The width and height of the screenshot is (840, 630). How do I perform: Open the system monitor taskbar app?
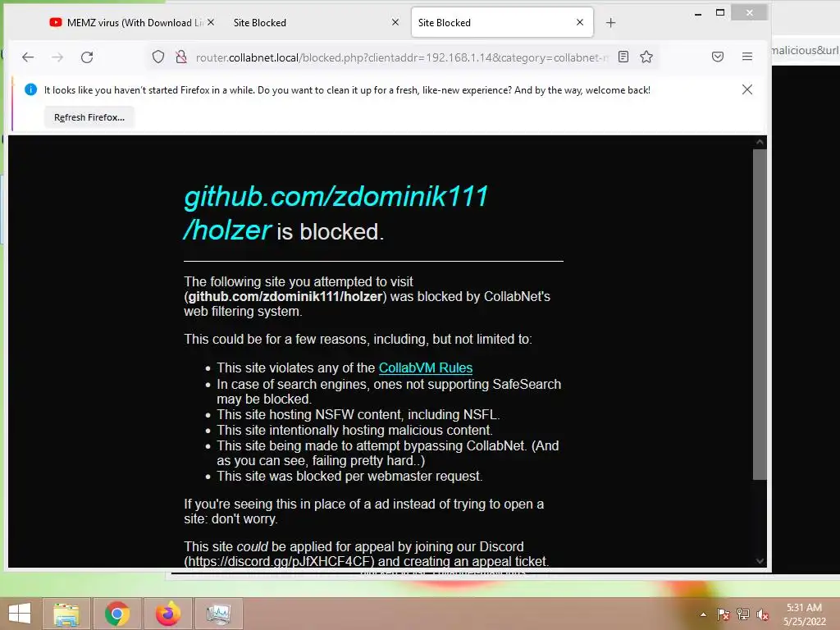218,614
